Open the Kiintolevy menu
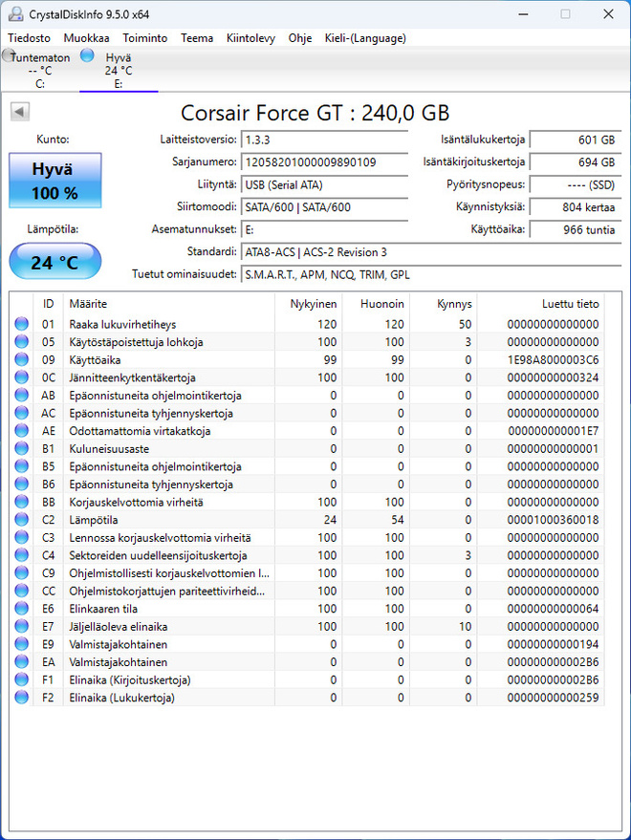The height and width of the screenshot is (840, 631). pos(250,38)
